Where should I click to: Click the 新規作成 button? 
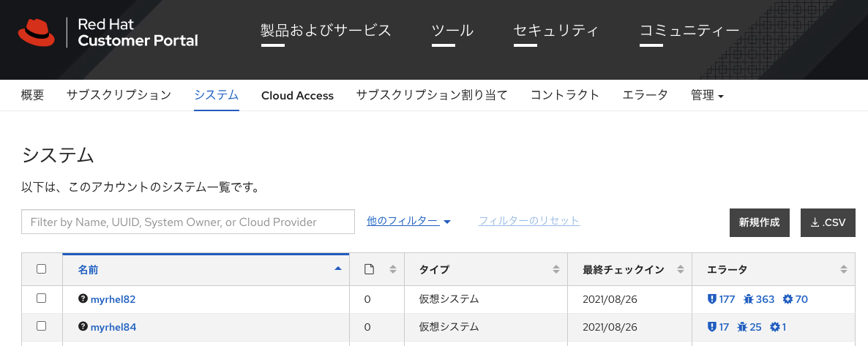(760, 222)
